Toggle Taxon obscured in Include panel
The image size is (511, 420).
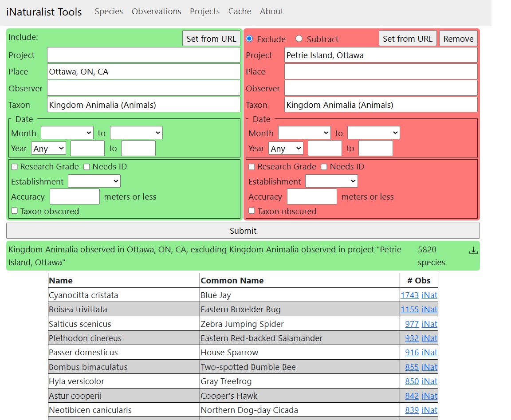[x=14, y=211]
